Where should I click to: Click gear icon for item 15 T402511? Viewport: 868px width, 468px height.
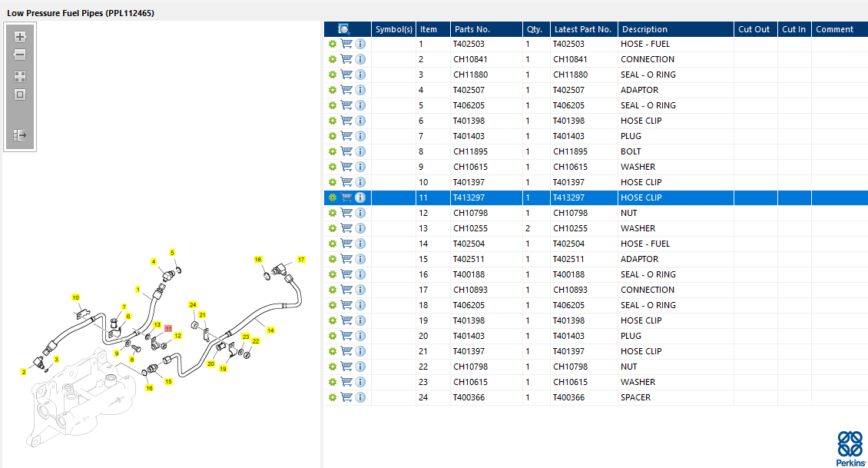[332, 259]
